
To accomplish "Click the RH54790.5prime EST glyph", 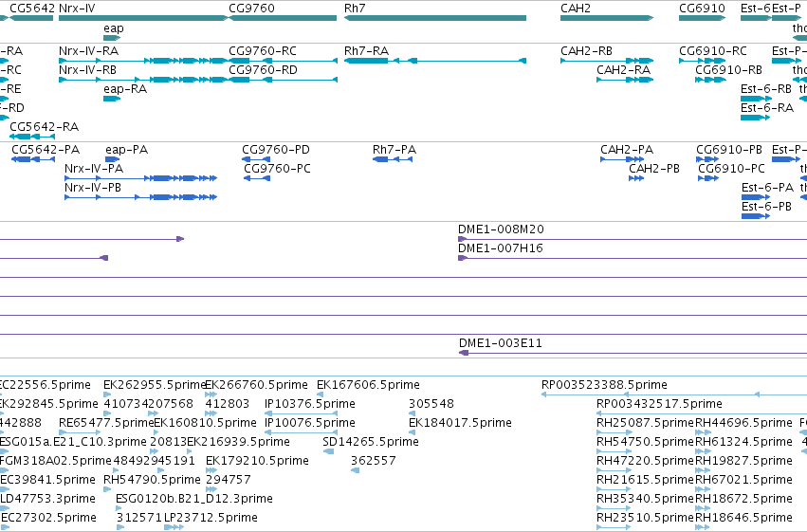I will [x=107, y=490].
